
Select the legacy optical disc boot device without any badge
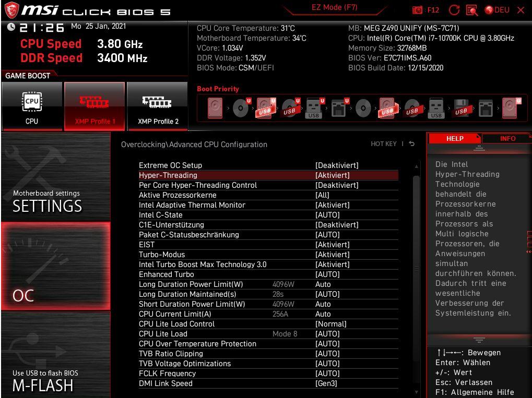tap(363, 108)
